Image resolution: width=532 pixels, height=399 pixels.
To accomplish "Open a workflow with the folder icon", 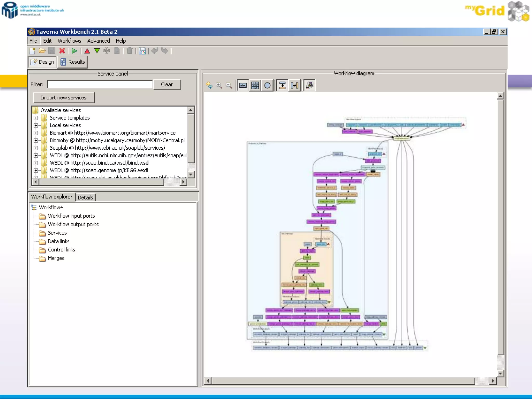I will pyautogui.click(x=42, y=51).
